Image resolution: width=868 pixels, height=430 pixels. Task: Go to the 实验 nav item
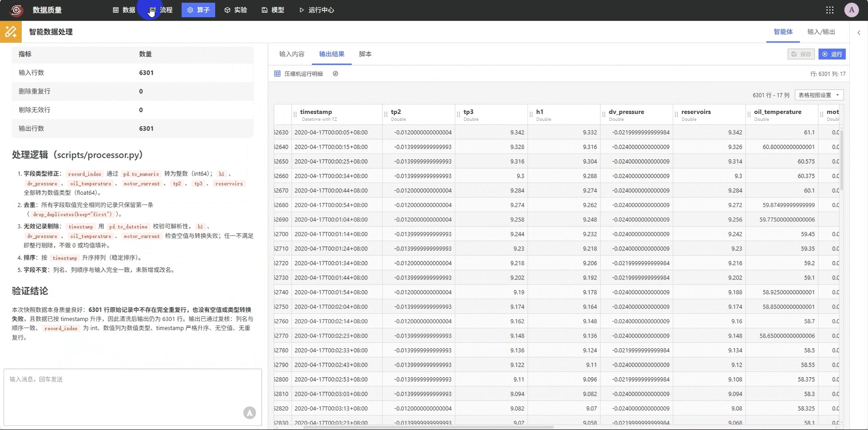tap(236, 10)
